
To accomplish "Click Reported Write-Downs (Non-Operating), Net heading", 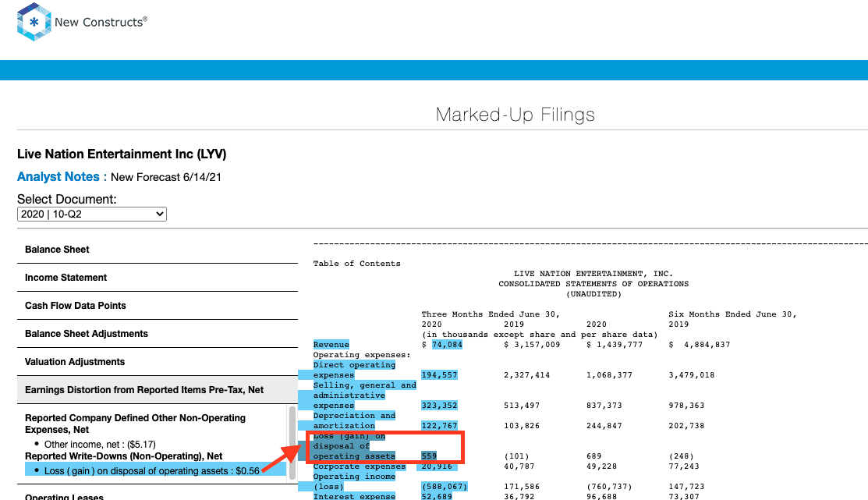I will point(123,456).
